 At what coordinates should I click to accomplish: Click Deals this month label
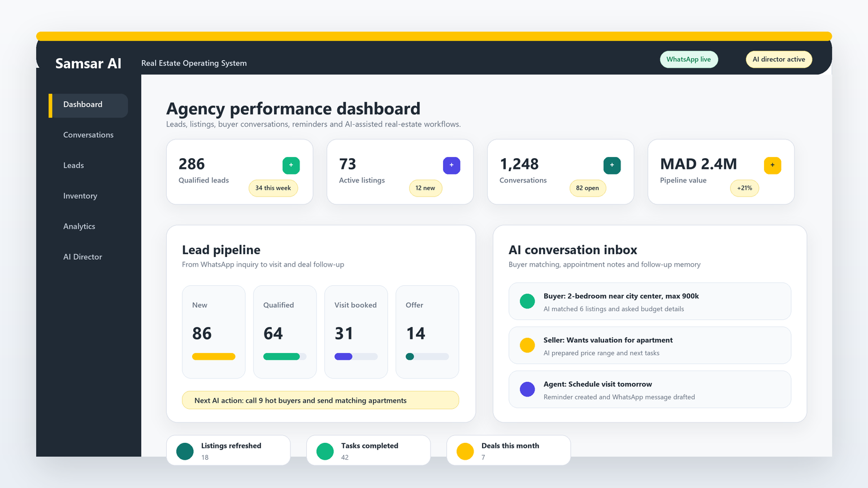[510, 446]
